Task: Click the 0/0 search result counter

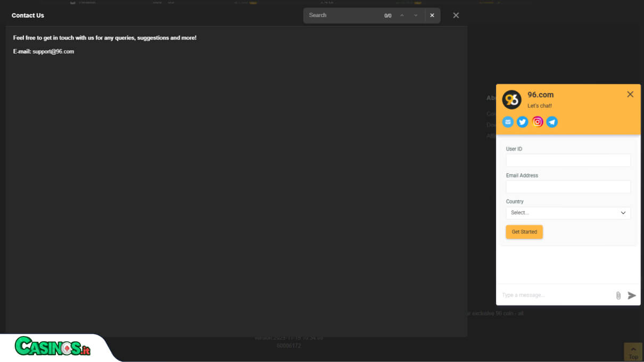Action: [x=388, y=16]
